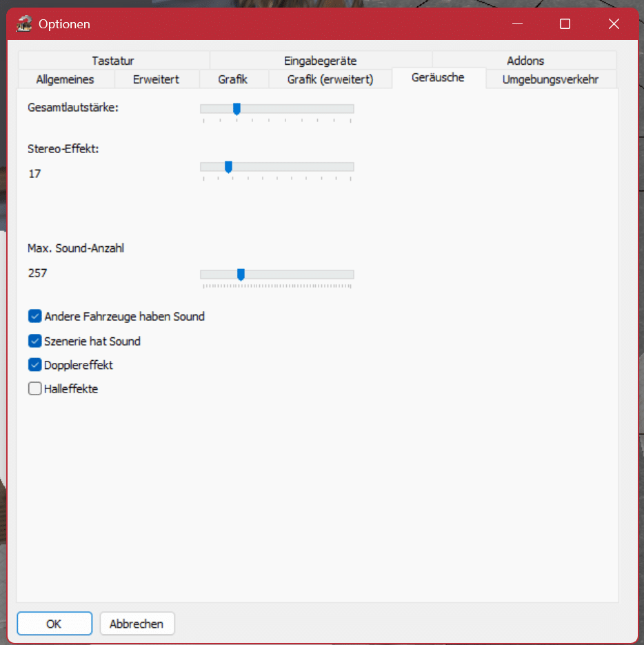
Task: Click the Gesamtlautstärke slider handle
Action: [x=237, y=109]
